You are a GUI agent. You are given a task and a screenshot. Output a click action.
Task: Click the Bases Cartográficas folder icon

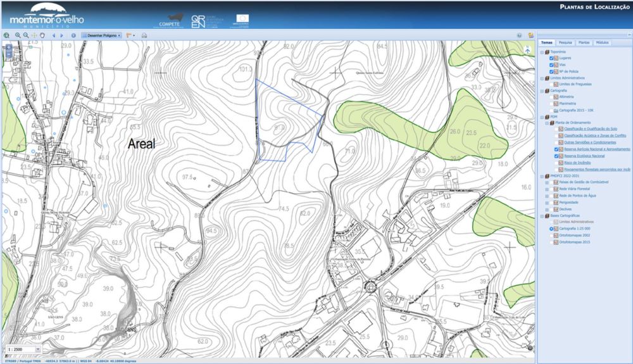click(547, 216)
